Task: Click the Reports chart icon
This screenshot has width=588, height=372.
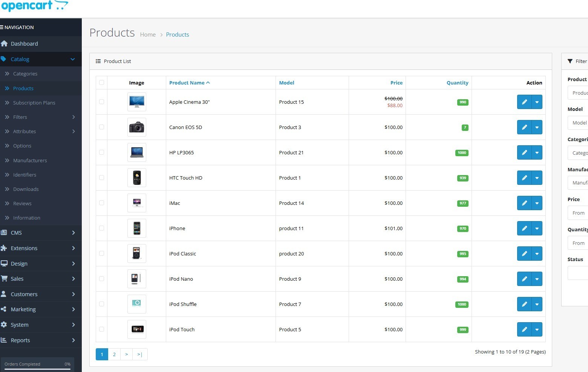Action: tap(4, 340)
